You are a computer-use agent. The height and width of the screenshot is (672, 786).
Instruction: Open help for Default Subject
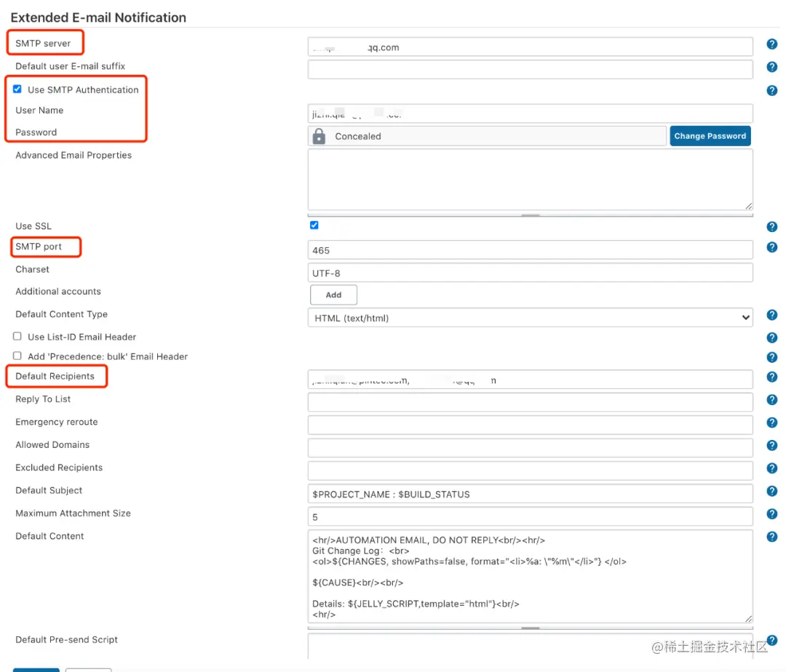(x=771, y=491)
